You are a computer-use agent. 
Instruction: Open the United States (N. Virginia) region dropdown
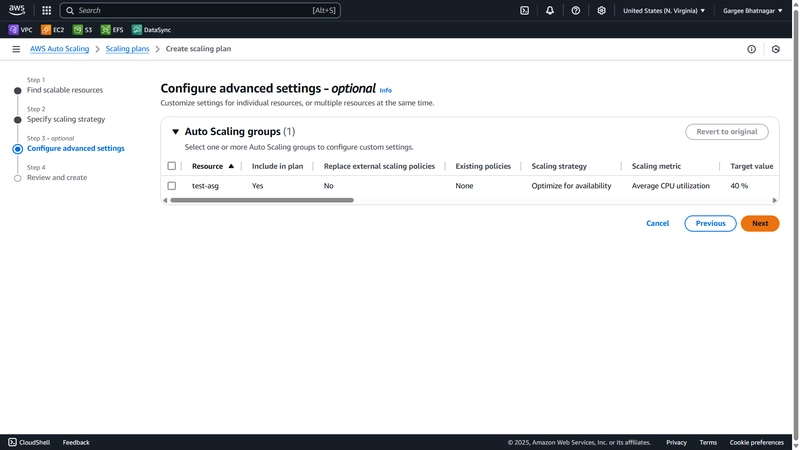click(x=664, y=10)
